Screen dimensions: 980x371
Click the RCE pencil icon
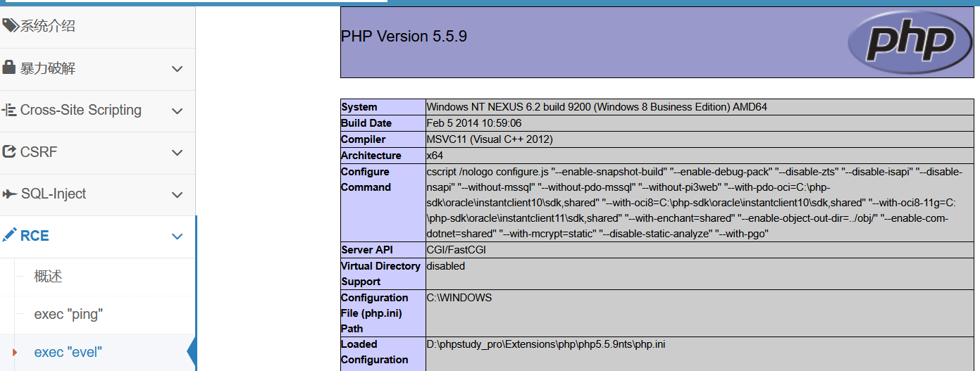point(9,235)
